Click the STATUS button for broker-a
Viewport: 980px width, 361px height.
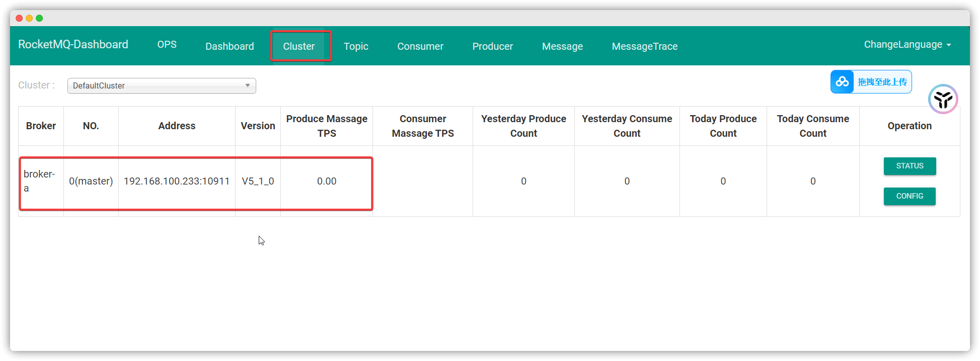(910, 166)
